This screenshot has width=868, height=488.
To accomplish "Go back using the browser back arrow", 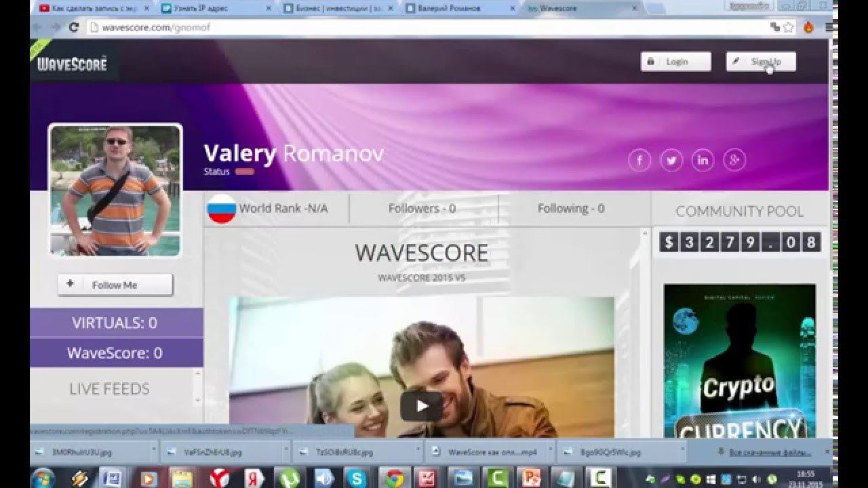I will tap(38, 28).
